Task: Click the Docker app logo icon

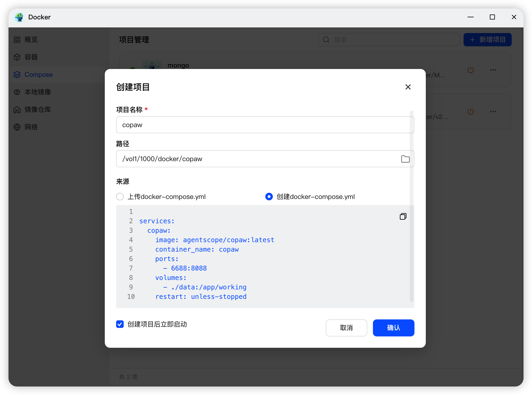Action: click(x=19, y=17)
